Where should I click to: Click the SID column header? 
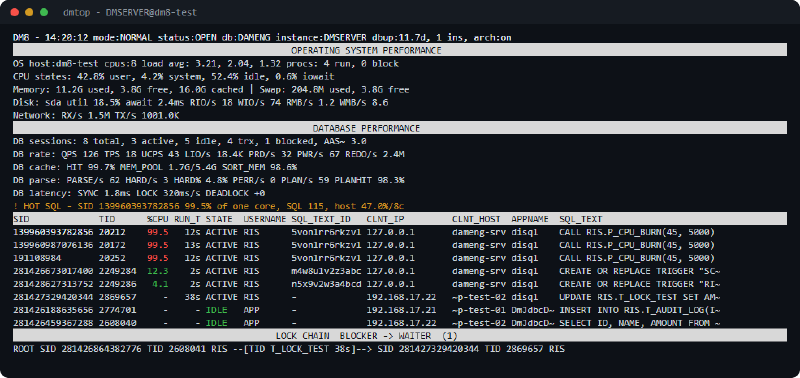point(21,219)
